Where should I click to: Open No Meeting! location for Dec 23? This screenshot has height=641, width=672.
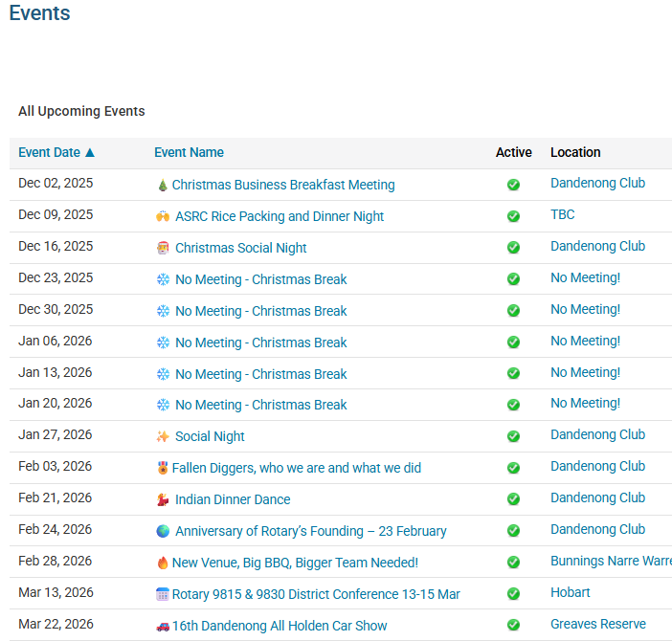(586, 277)
